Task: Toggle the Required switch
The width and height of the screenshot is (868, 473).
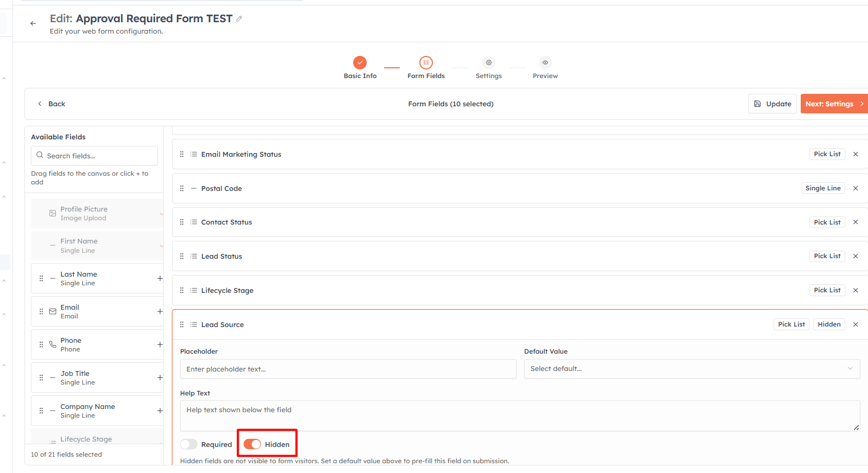Action: 189,444
